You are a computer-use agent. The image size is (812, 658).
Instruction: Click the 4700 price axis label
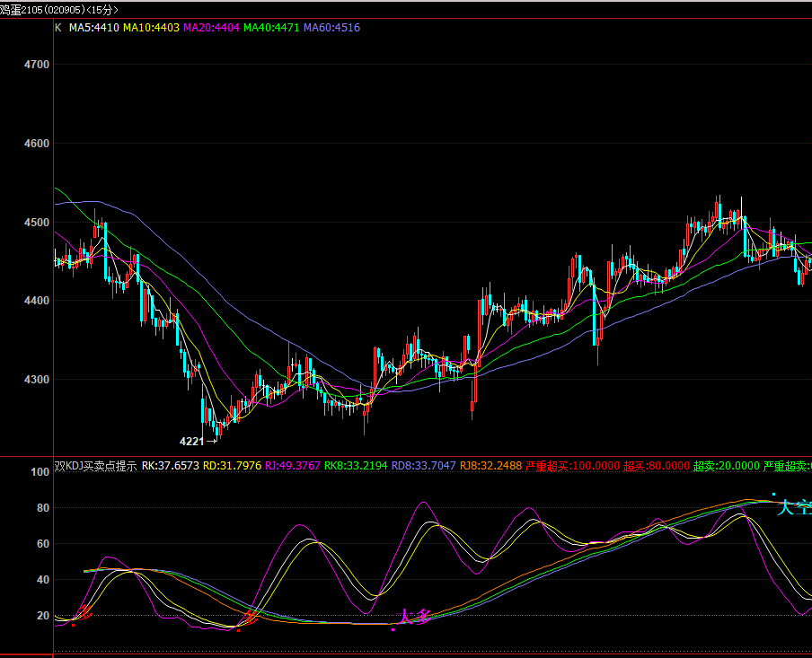(37, 65)
